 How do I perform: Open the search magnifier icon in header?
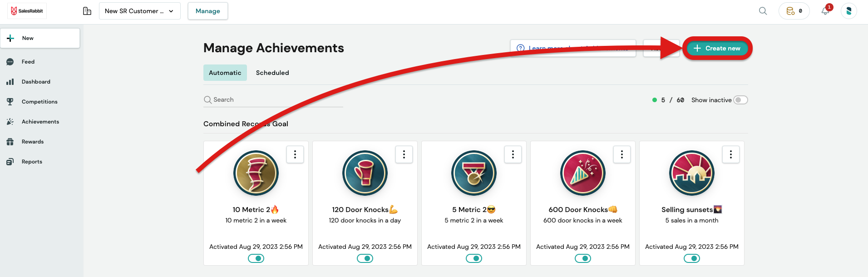pos(763,11)
